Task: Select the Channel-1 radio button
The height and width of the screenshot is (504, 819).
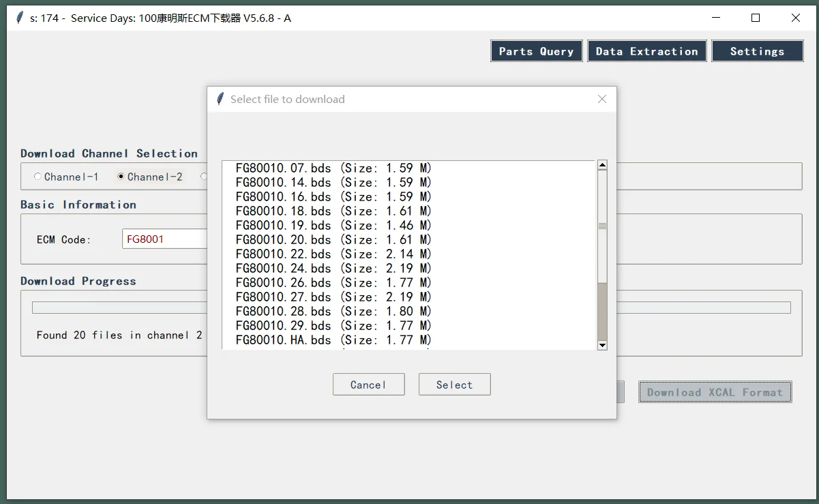Action: tap(66, 177)
